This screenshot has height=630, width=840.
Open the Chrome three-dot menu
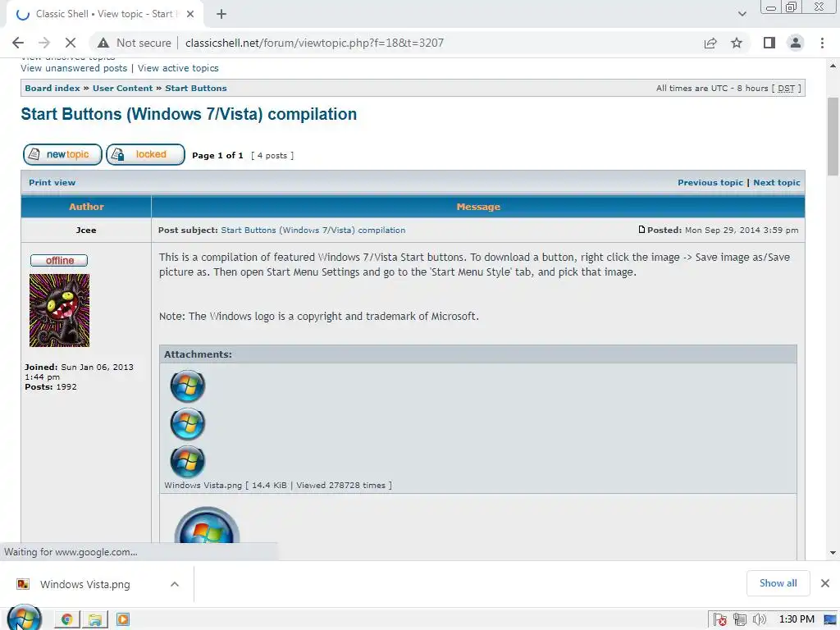pos(822,43)
